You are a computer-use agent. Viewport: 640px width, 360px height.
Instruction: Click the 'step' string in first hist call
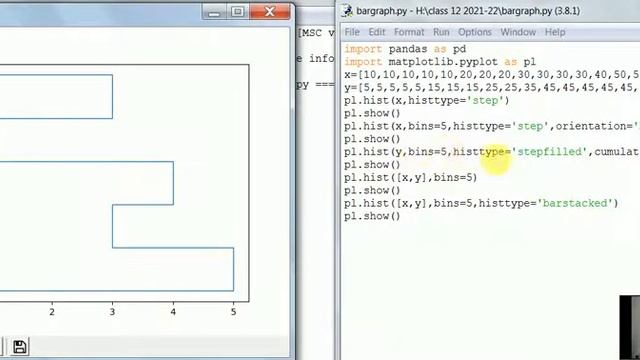(x=485, y=100)
